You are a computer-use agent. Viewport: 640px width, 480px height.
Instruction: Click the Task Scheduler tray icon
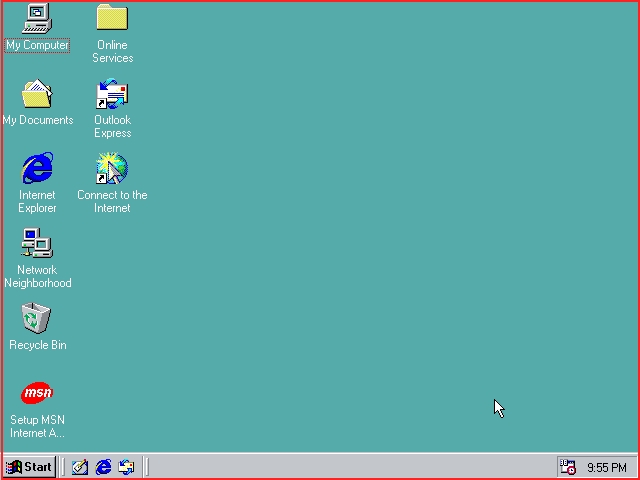pyautogui.click(x=568, y=467)
